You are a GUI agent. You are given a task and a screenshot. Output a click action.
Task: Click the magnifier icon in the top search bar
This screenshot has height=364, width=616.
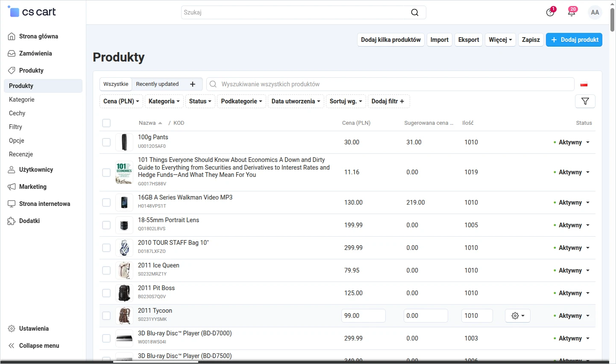[x=414, y=12]
